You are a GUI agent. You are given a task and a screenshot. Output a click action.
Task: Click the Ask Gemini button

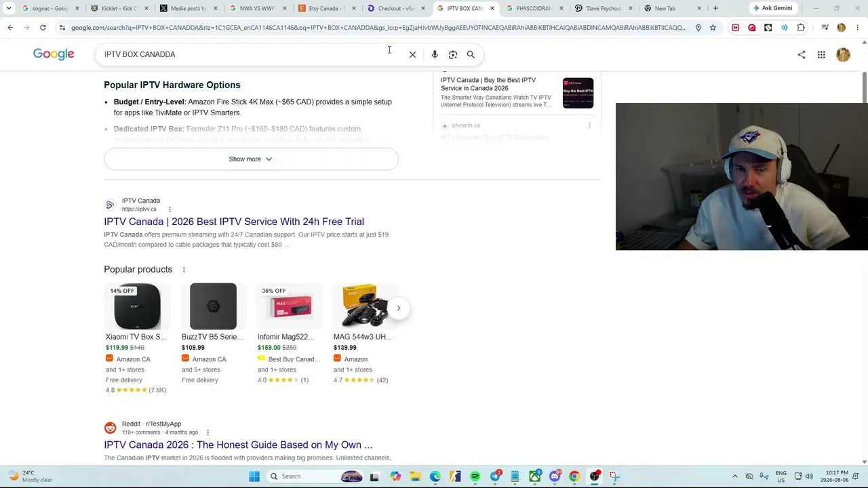pyautogui.click(x=772, y=8)
